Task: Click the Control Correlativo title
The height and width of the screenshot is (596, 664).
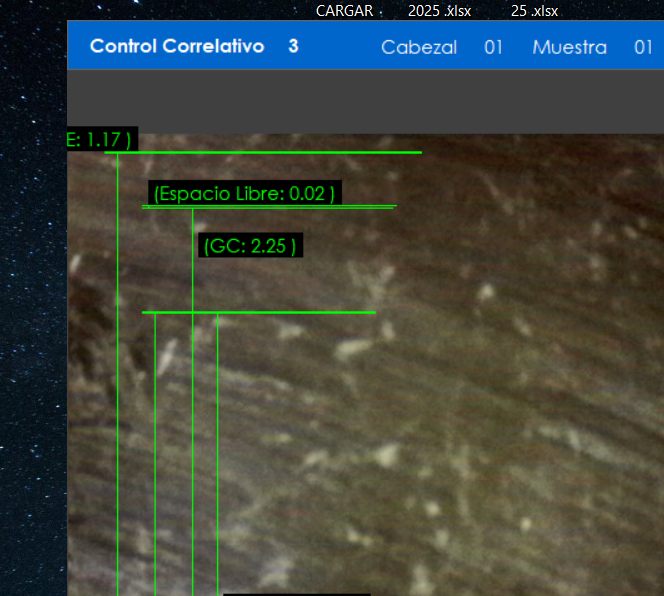Action: (177, 47)
